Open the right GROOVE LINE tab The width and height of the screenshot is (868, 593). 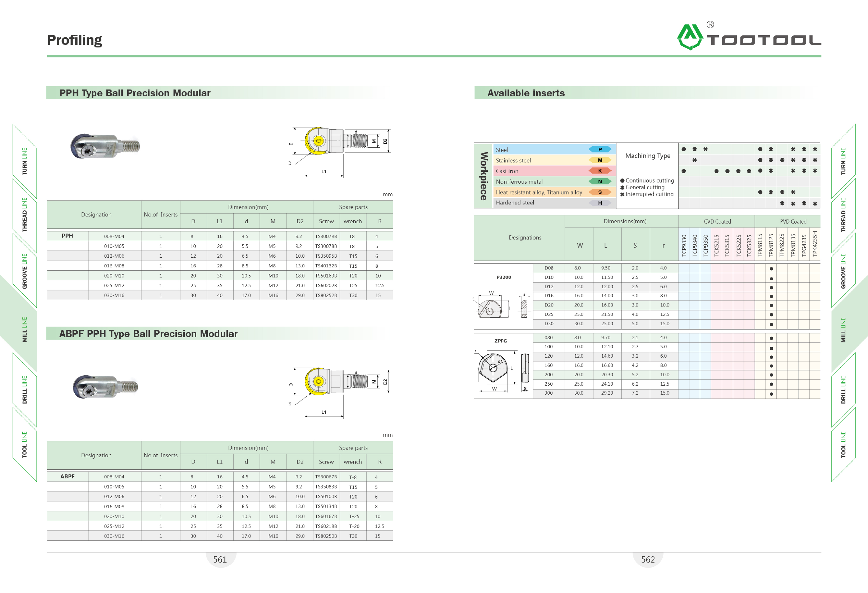843,271
